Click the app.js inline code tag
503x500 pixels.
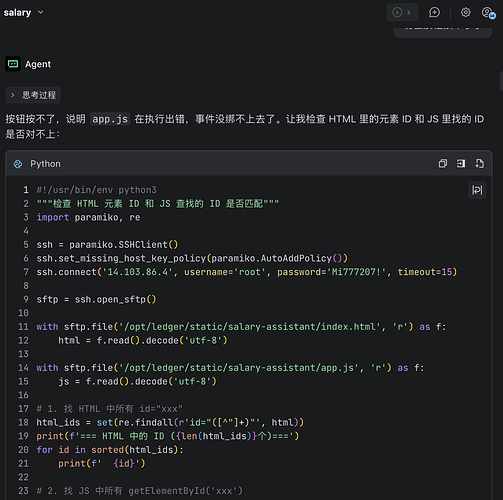coord(110,119)
